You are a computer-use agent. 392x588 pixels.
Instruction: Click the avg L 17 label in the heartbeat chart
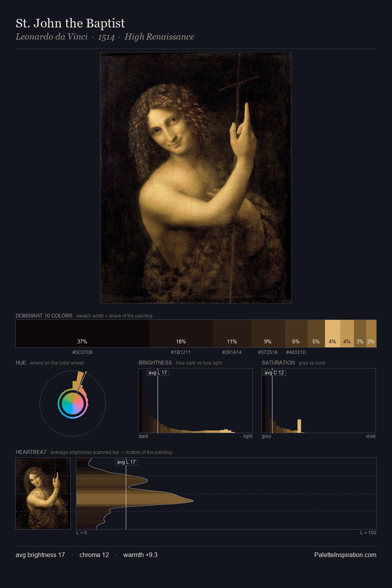[126, 462]
